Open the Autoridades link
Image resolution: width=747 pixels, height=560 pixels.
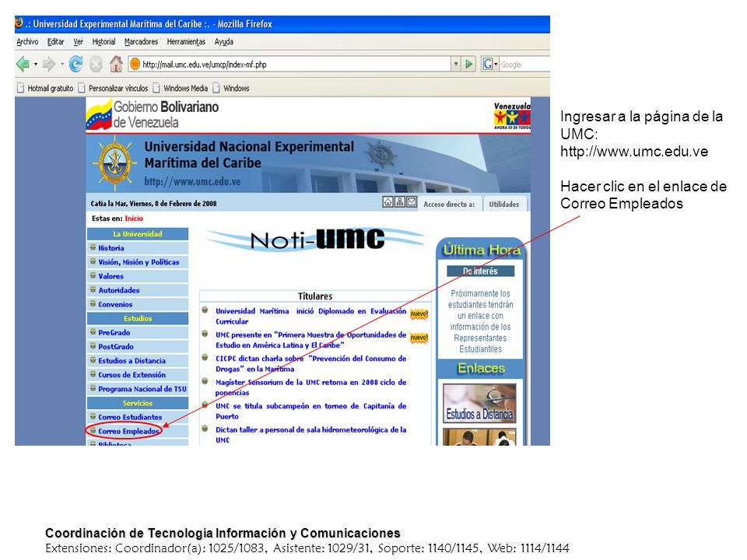point(118,290)
